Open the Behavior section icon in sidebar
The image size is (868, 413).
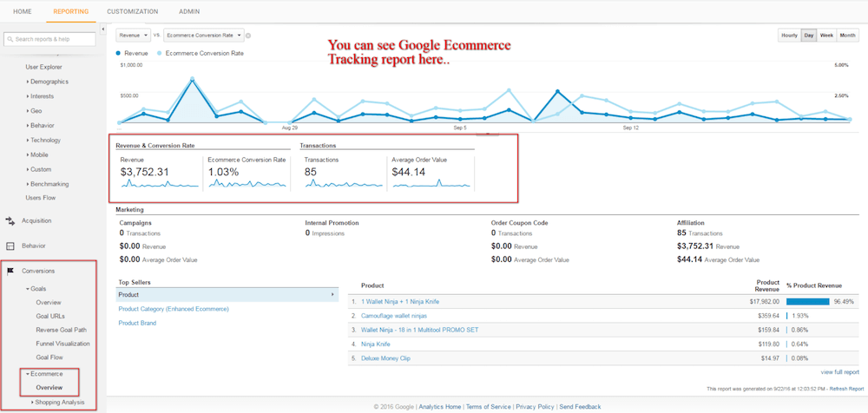(x=10, y=246)
